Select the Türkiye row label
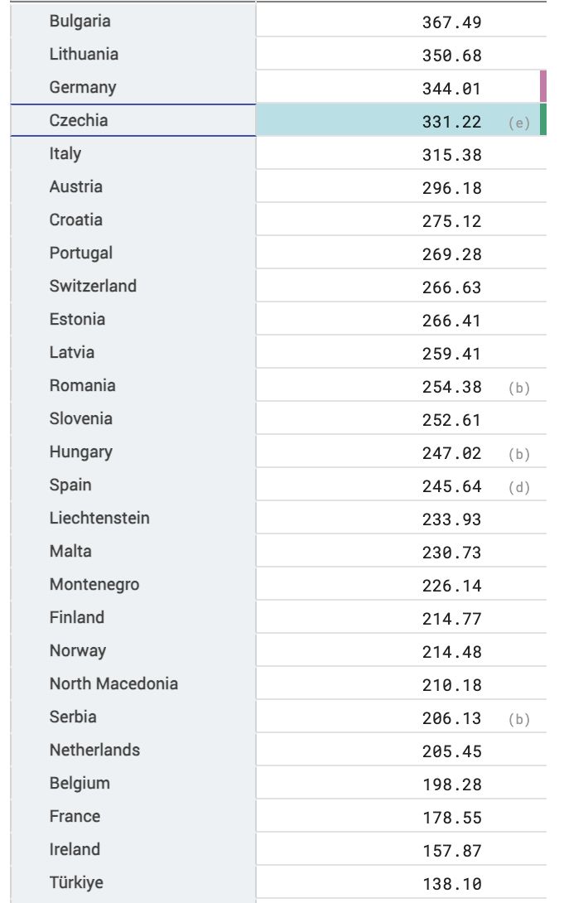 click(76, 882)
